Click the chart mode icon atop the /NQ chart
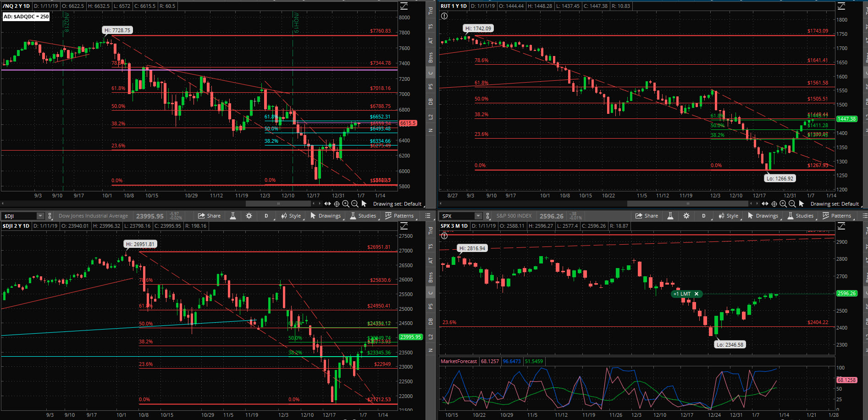The height and width of the screenshot is (420, 868). [x=404, y=6]
